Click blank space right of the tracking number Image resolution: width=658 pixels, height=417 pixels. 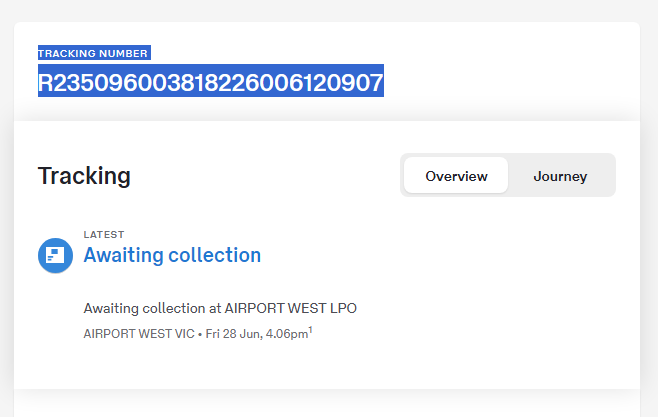tap(500, 82)
